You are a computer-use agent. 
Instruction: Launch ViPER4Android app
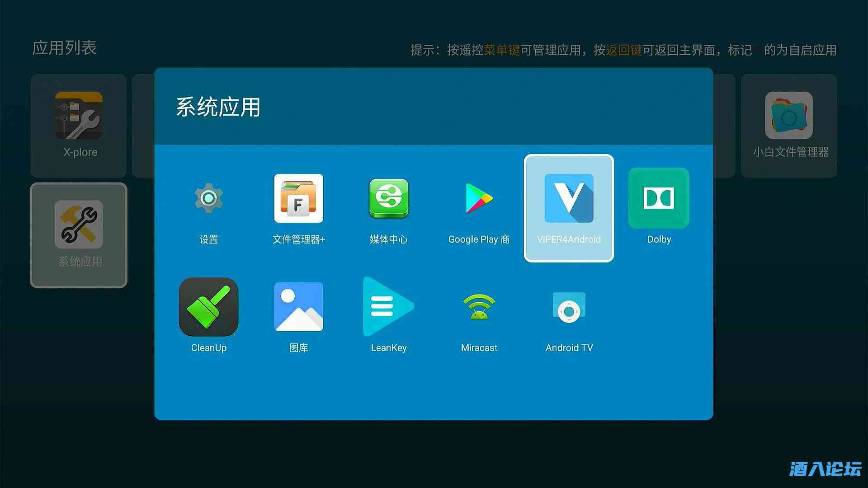[x=569, y=199]
